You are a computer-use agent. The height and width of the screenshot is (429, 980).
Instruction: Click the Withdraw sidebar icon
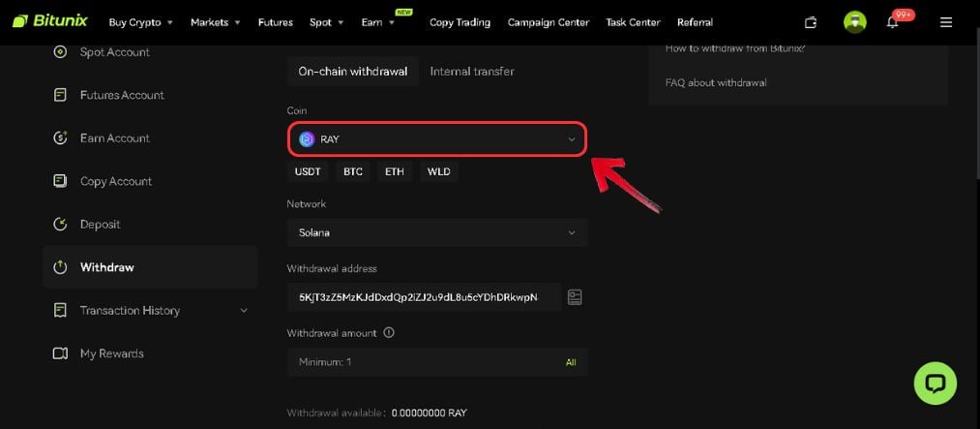click(x=60, y=267)
